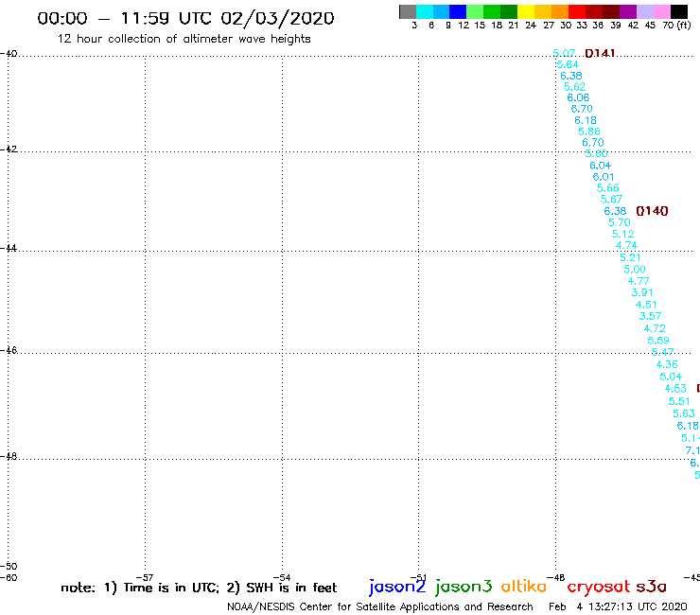The image size is (700, 615).
Task: Select the cyan swatch in the legend
Action: pos(425,11)
